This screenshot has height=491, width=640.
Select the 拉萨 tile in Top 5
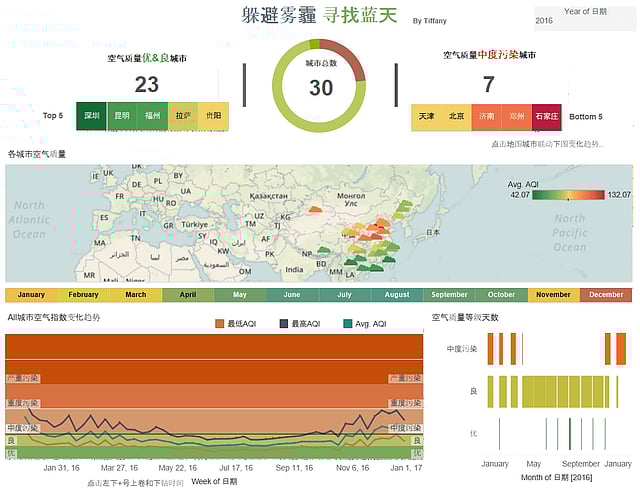pos(183,115)
